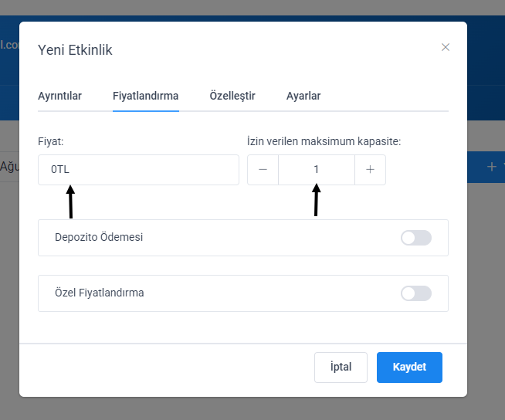505x420 pixels.
Task: Focus the Fiyat price input field
Action: click(138, 170)
